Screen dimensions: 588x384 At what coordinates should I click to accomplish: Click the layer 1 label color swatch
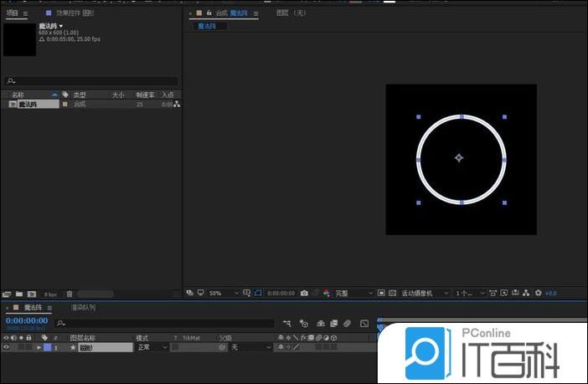pyautogui.click(x=47, y=347)
